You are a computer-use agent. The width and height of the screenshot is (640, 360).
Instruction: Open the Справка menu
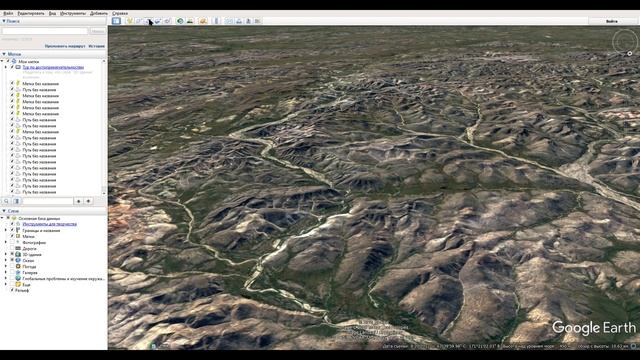click(x=120, y=13)
